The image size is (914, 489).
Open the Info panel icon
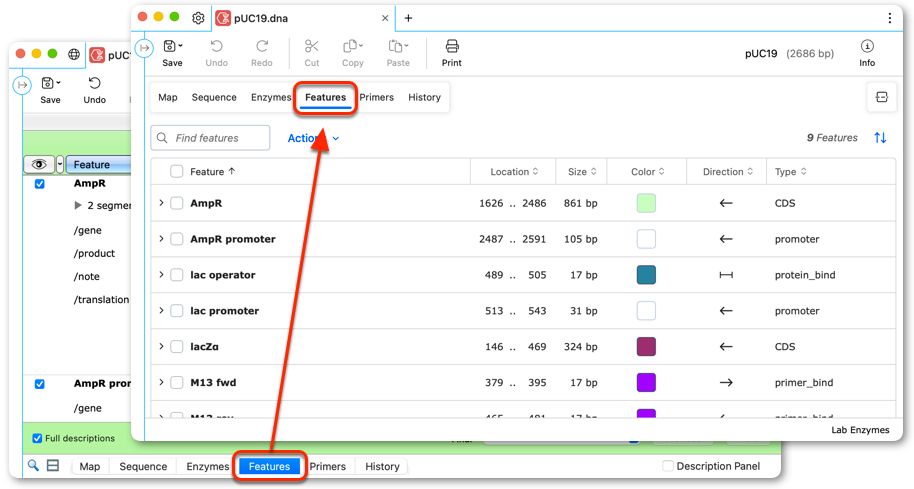coord(867,46)
